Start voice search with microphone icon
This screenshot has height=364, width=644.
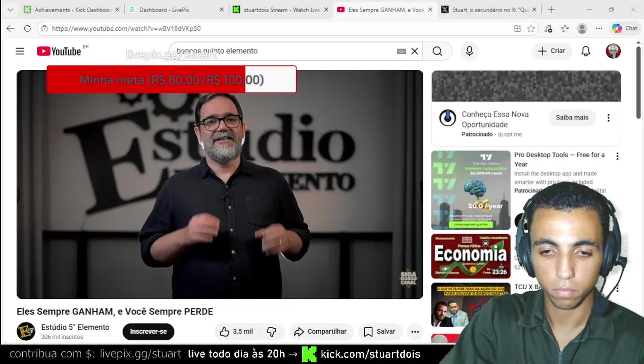coord(469,51)
